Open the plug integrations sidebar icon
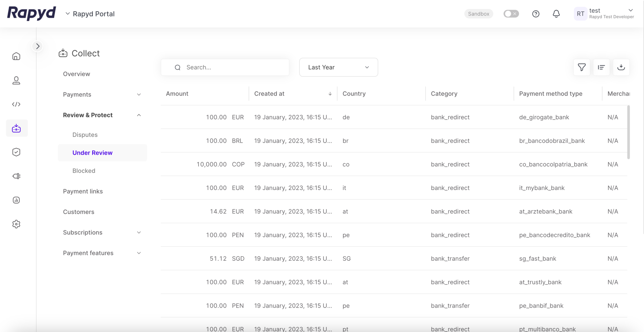Viewport: 644px width, 332px height. (x=16, y=176)
